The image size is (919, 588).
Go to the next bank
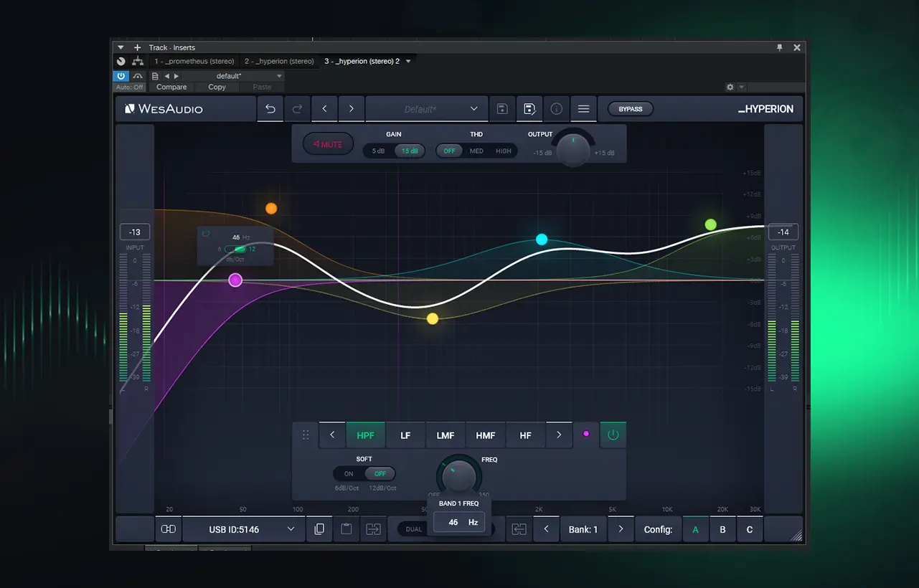pos(621,529)
